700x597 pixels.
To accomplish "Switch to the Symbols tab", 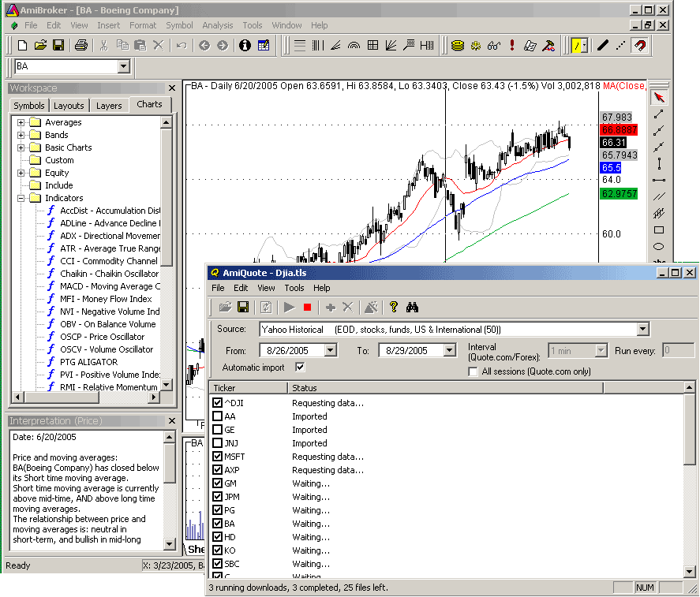I will coord(29,106).
